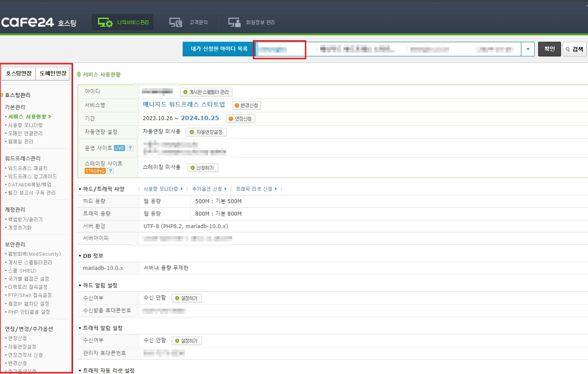Viewport: 588px width, 374px height.
Task: Click 설정하기 under 하드 알림 설정
Action: point(187,298)
